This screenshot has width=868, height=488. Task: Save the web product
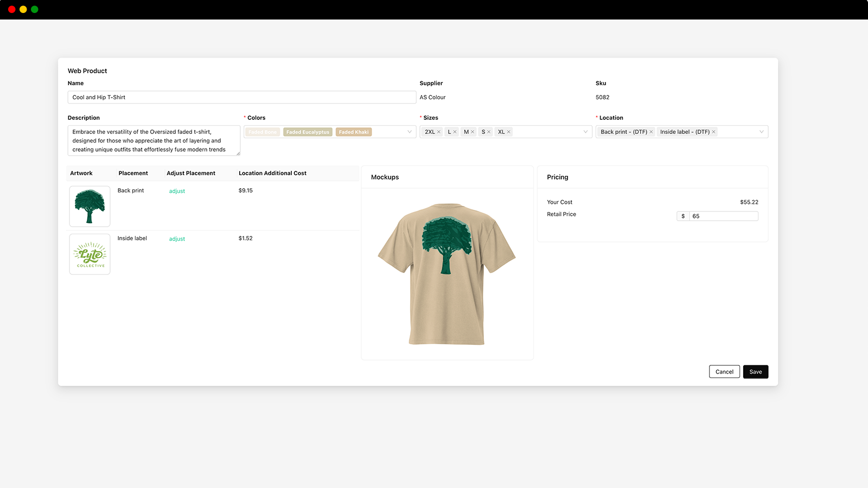click(x=755, y=371)
